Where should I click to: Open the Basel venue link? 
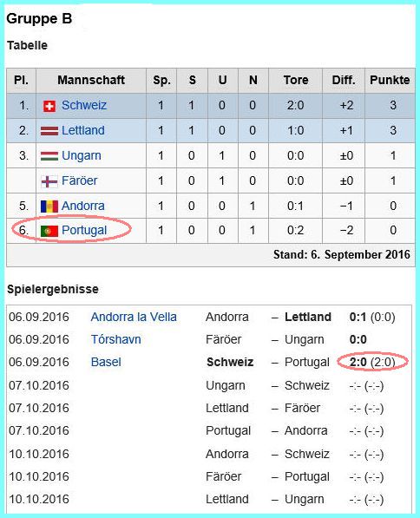(x=106, y=362)
